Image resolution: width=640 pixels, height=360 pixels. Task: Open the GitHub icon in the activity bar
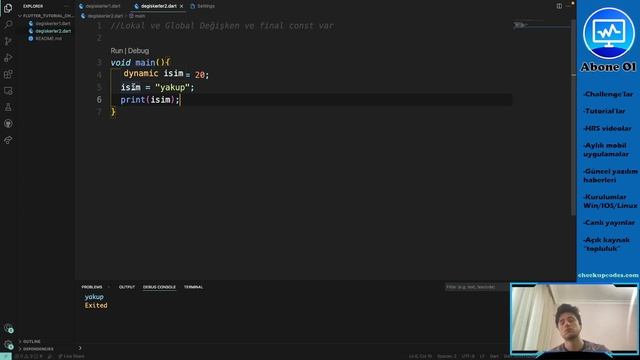pyautogui.click(x=8, y=124)
